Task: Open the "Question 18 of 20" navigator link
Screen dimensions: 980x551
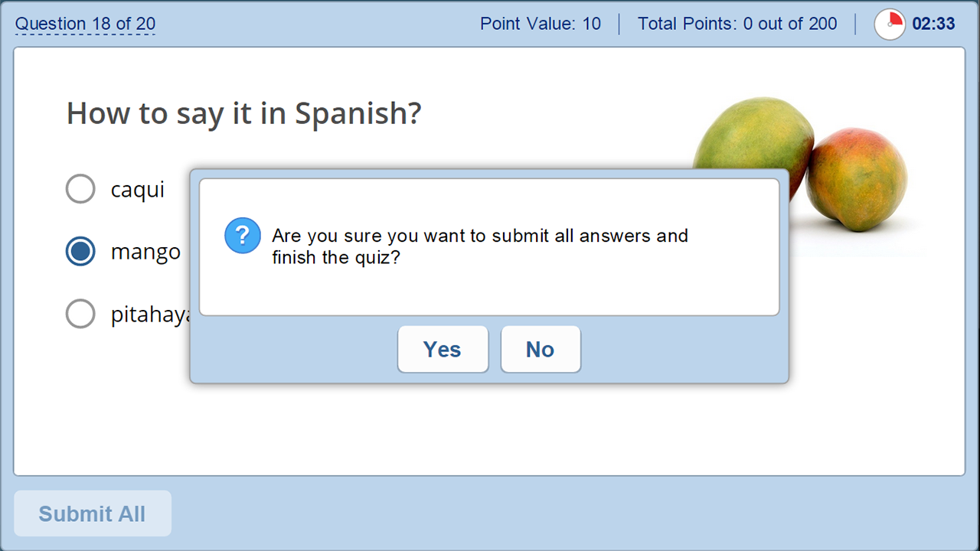Action: pos(85,24)
